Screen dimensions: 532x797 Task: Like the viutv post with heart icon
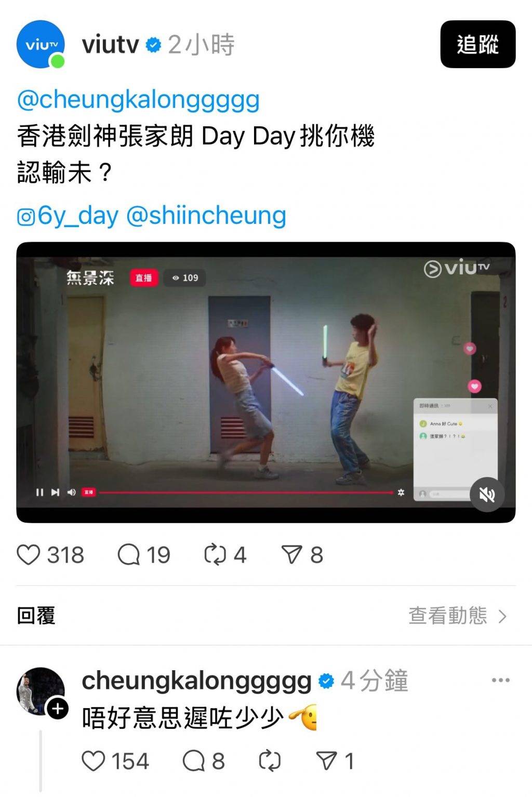coord(29,555)
